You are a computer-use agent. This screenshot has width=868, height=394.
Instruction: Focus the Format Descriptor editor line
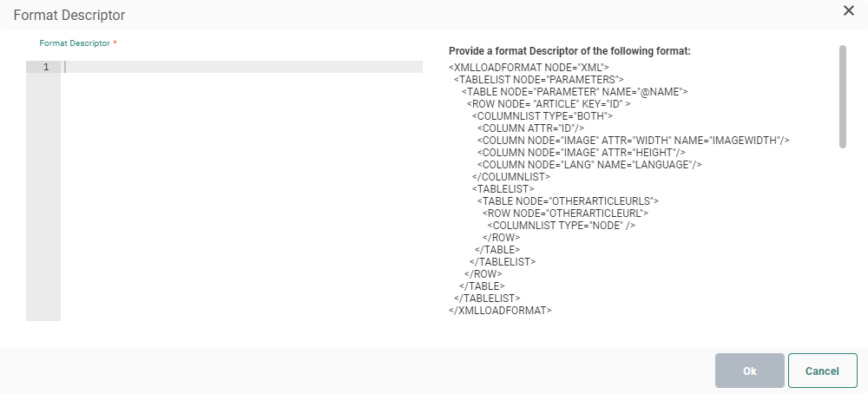(x=243, y=67)
